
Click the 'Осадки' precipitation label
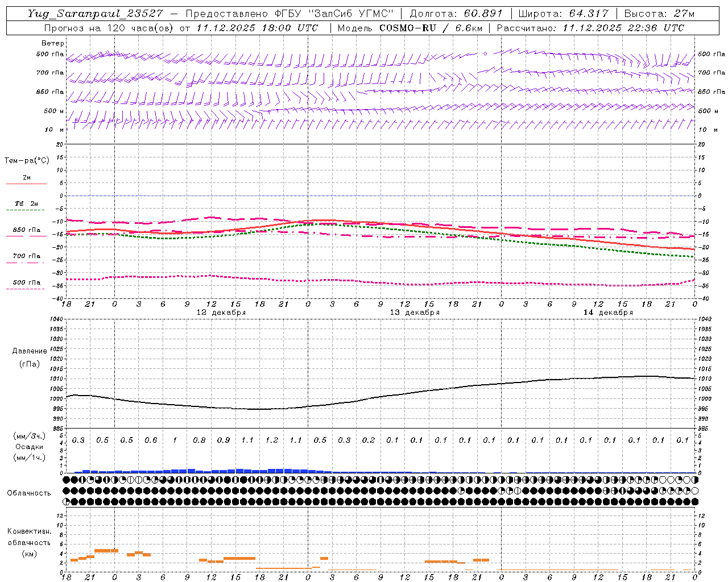click(x=28, y=447)
